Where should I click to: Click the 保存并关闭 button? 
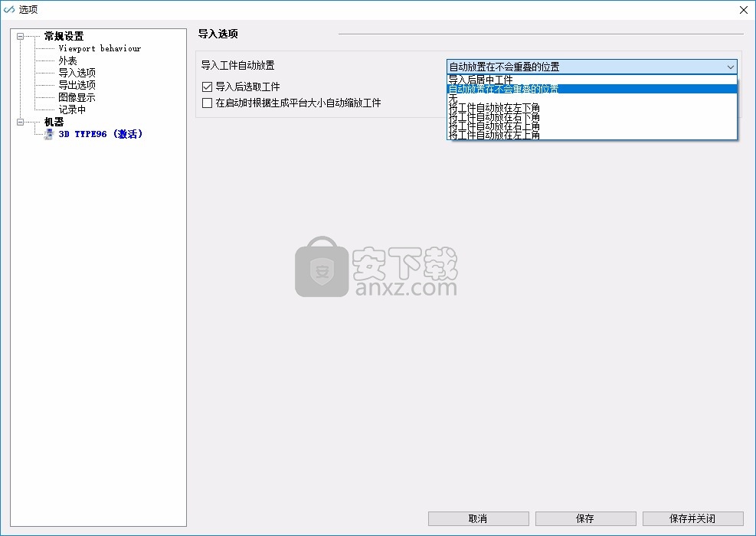coord(693,518)
